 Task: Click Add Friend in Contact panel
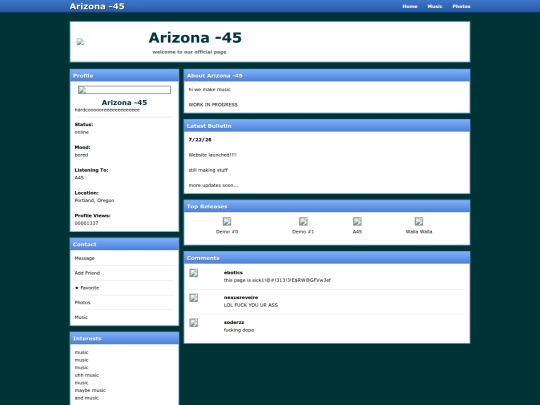pyautogui.click(x=87, y=273)
